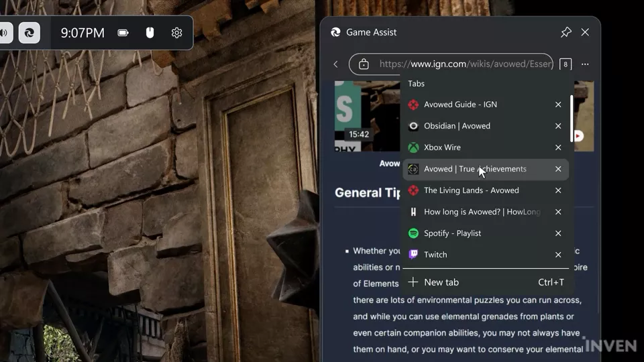Image resolution: width=644 pixels, height=362 pixels.
Task: Click the ign.com URL address field
Action: click(451, 64)
